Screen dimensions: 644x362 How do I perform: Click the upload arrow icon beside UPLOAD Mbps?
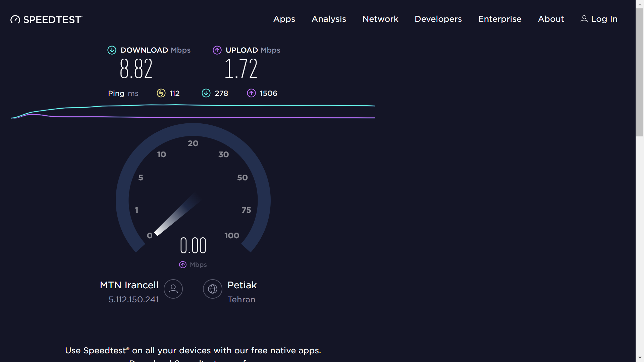tap(217, 50)
